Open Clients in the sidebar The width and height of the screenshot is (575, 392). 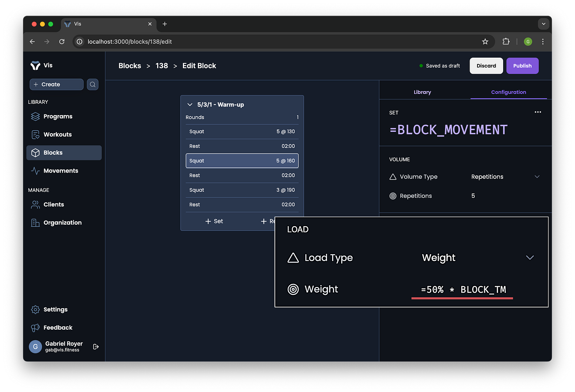[64, 204]
